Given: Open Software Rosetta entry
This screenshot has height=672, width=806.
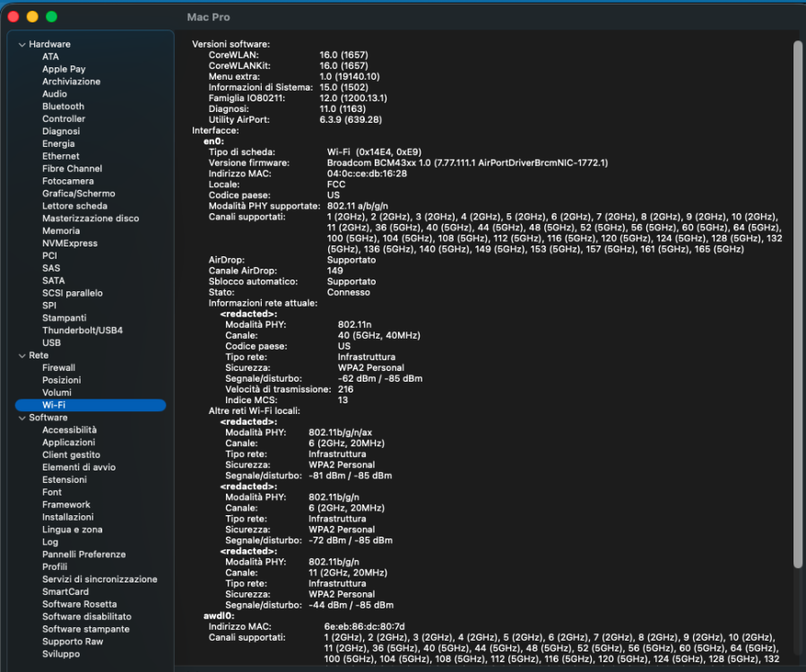Looking at the screenshot, I should point(79,604).
